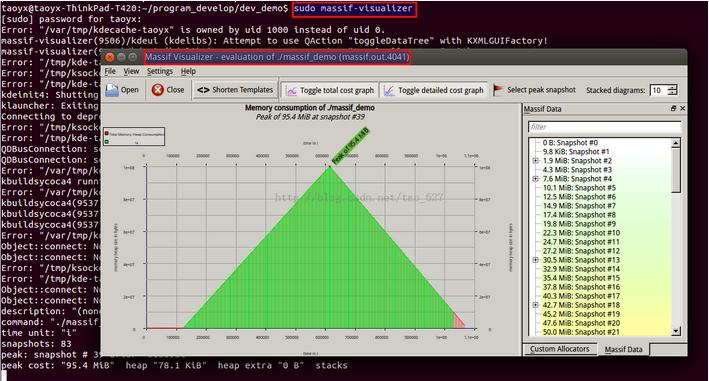Click the filter field in the Massif Data panel
This screenshot has height=381, width=709.
605,127
